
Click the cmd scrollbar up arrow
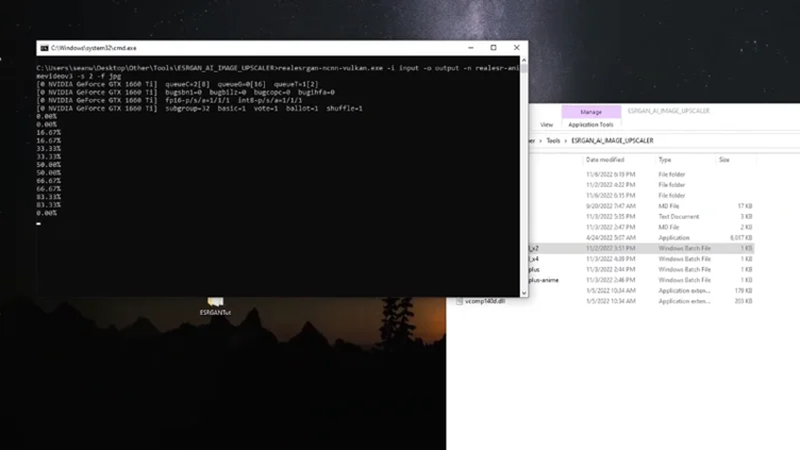(x=524, y=60)
